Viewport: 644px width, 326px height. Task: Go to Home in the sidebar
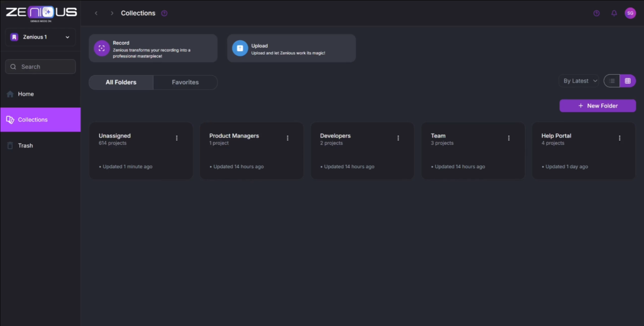click(x=40, y=94)
